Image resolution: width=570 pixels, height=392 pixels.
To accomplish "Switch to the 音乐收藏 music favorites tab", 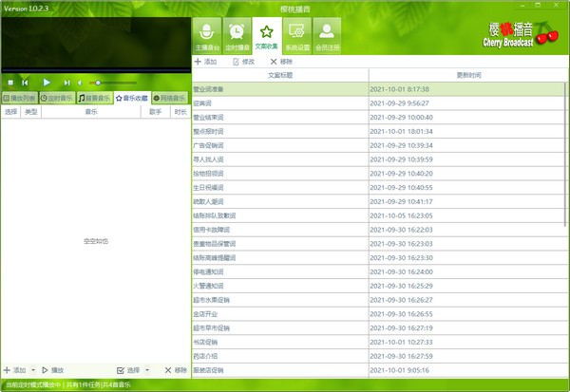I will point(132,98).
